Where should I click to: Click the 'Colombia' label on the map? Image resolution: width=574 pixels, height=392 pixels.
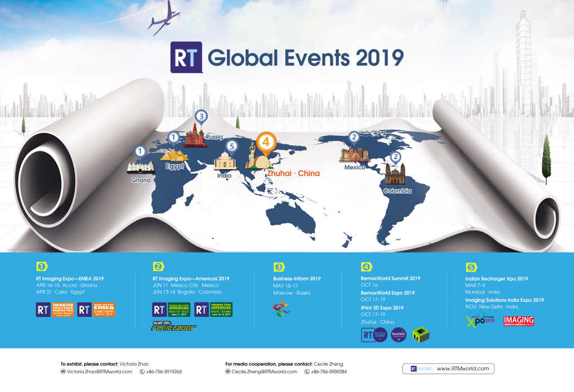click(x=397, y=191)
